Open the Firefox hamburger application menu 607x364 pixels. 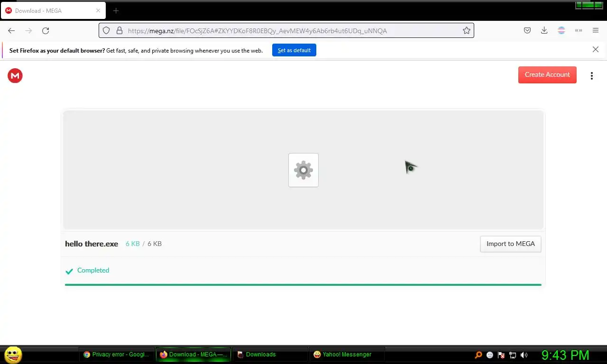click(x=596, y=30)
